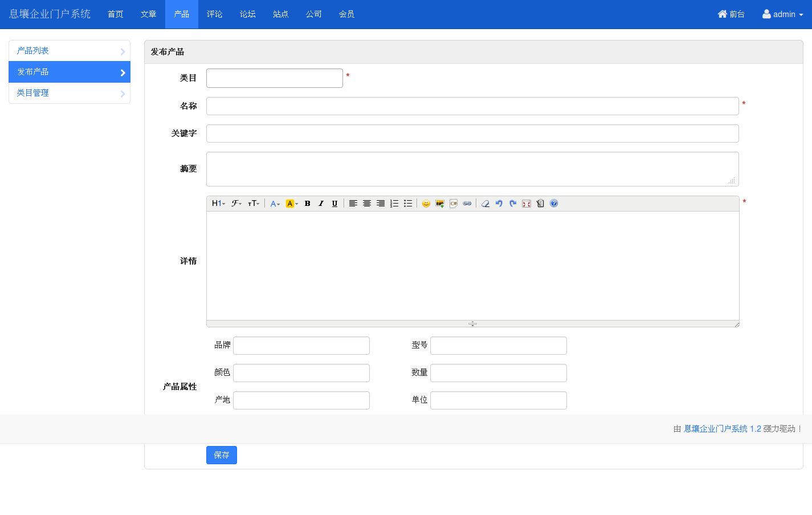The image size is (812, 515).
Task: Toggle bold formatting in the editor
Action: click(308, 204)
